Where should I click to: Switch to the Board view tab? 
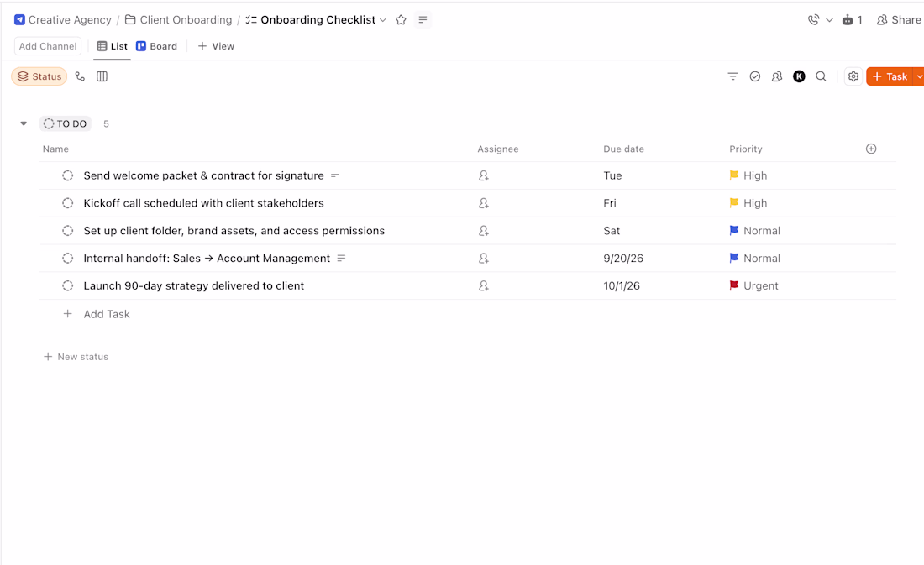coord(157,46)
